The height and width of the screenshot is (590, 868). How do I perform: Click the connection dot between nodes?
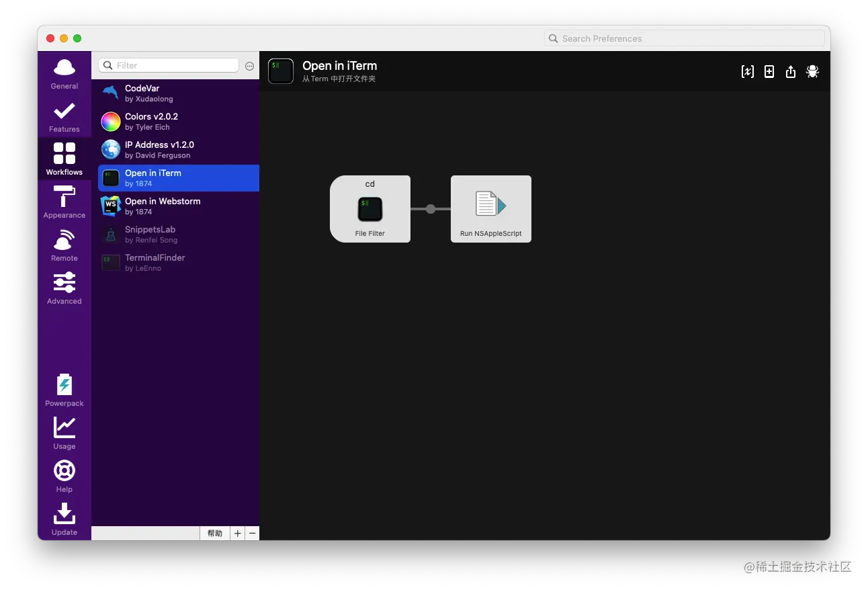(431, 209)
